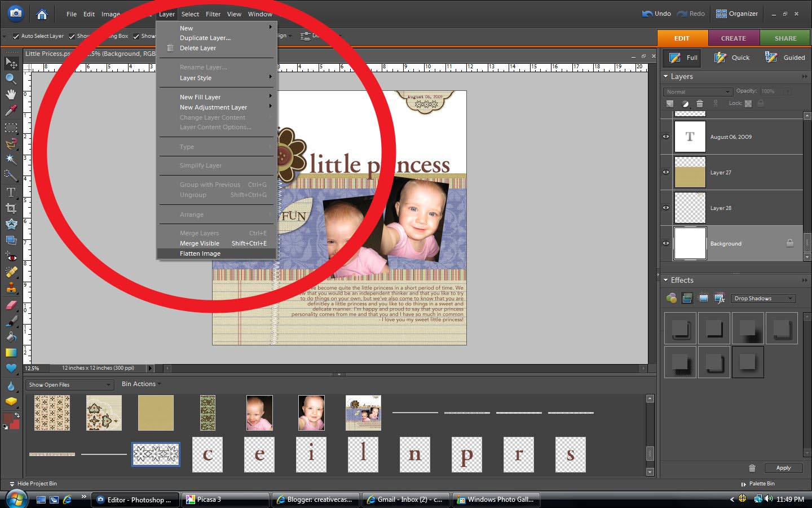Click the Layers panel trash icon

pyautogui.click(x=700, y=103)
